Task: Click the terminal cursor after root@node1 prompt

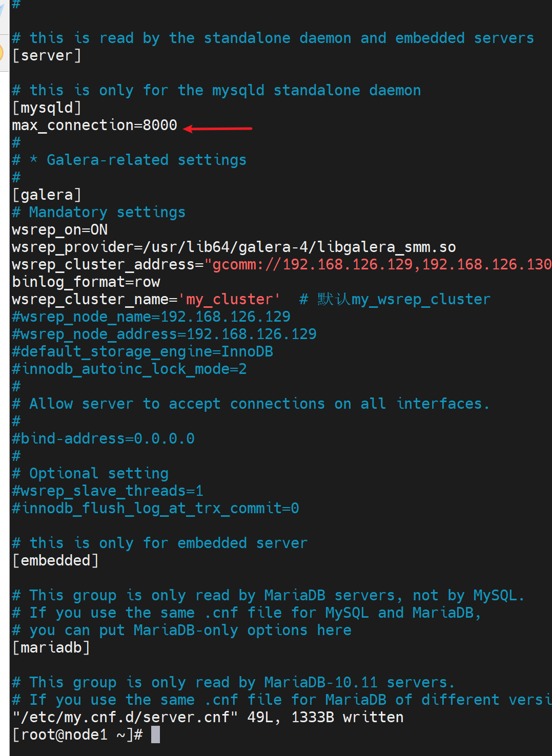Action: click(155, 734)
